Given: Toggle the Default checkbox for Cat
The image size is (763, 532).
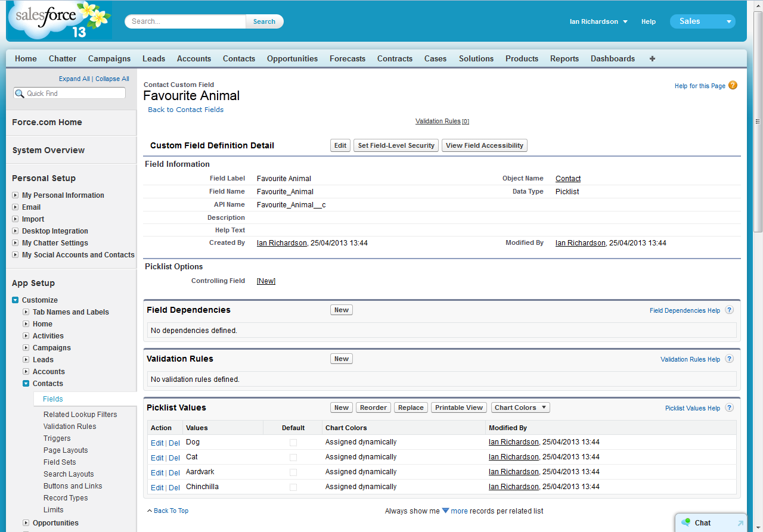Looking at the screenshot, I should click(293, 458).
